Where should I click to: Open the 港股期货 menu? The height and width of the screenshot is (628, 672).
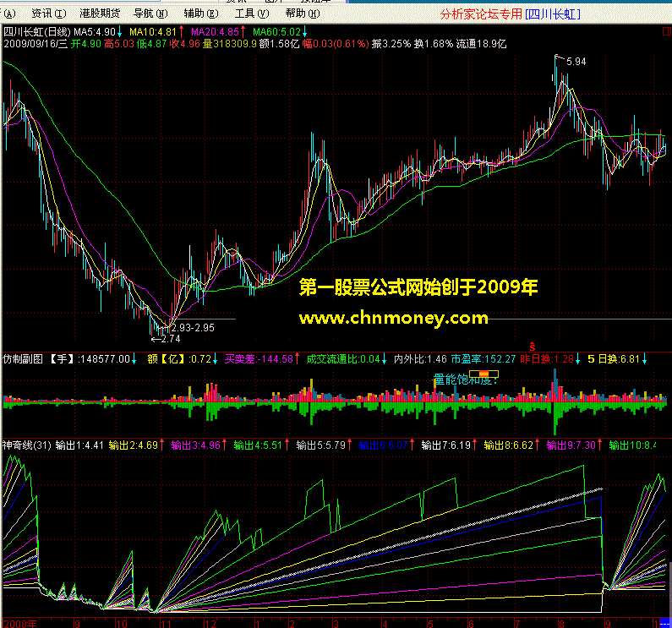click(100, 14)
